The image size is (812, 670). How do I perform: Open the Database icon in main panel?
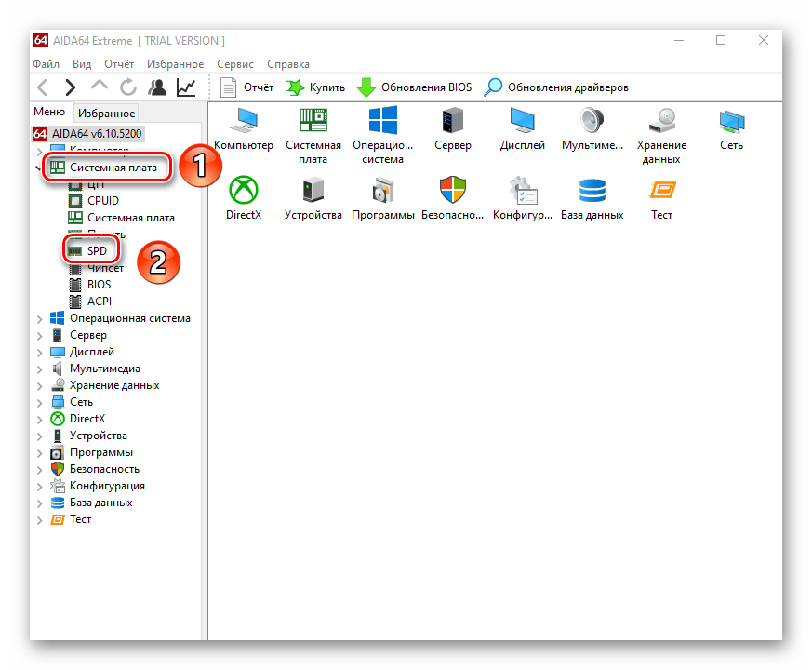[592, 191]
